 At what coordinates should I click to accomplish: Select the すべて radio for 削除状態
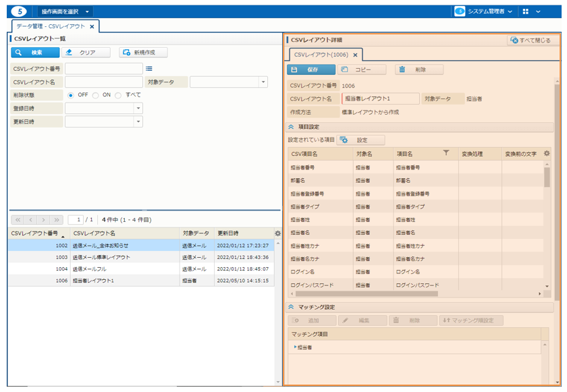pos(118,95)
